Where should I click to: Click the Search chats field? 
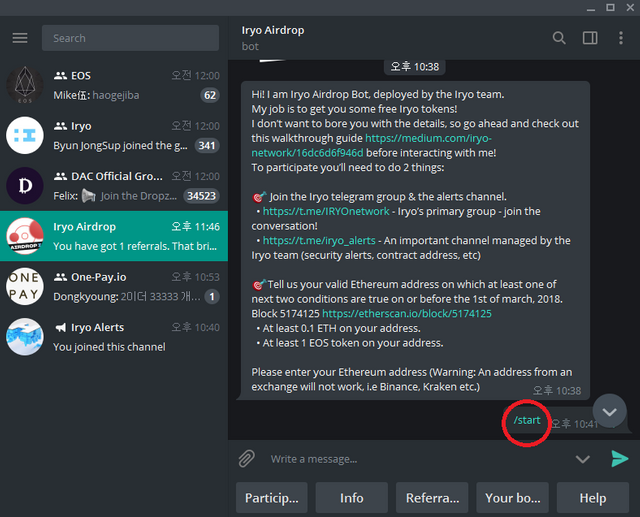click(x=130, y=38)
